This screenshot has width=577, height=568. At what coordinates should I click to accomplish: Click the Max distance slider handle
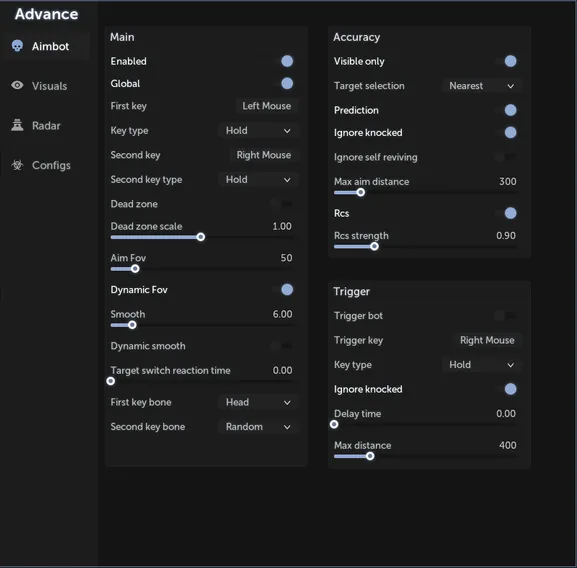370,456
